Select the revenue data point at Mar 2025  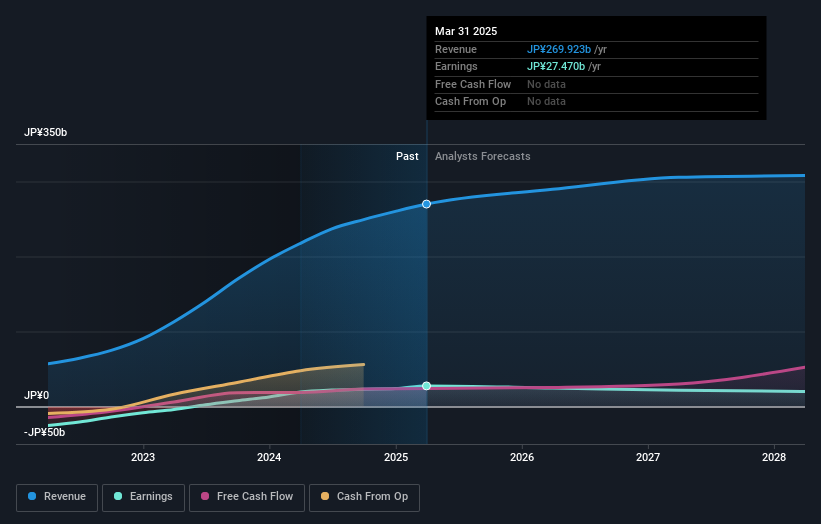coord(426,204)
